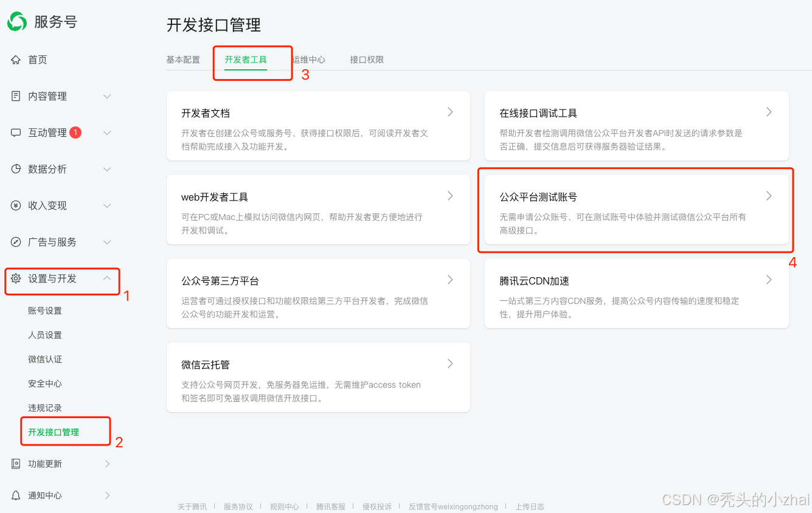
Task: Click footer link 关于腾讯
Action: [x=192, y=506]
